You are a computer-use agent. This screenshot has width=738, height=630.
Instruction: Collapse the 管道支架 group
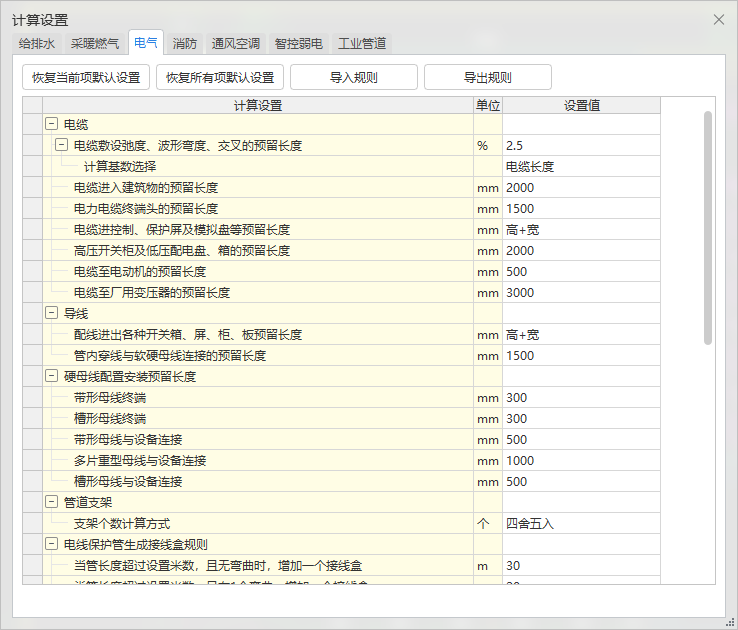pyautogui.click(x=51, y=502)
